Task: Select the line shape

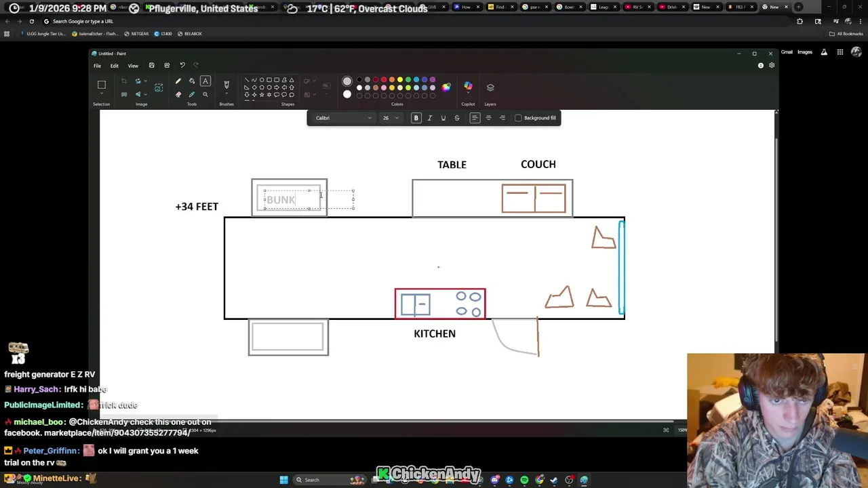Action: pos(247,80)
